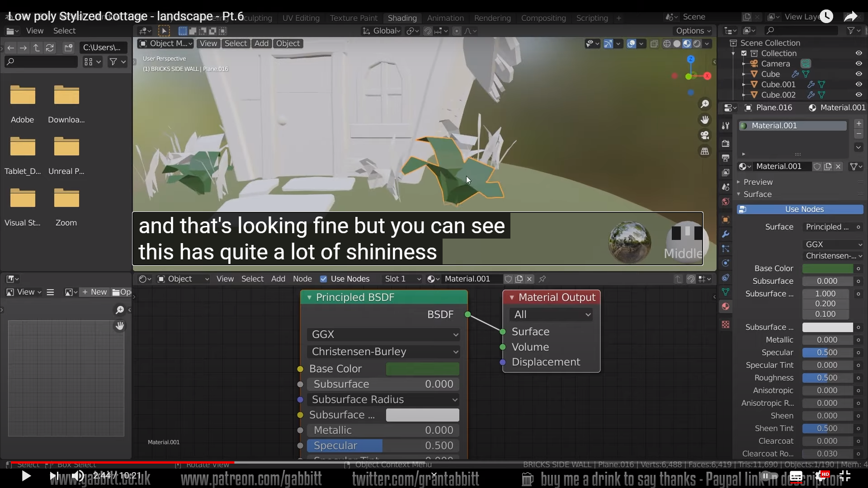
Task: Hide the Camera object in outliner
Action: coord(859,64)
